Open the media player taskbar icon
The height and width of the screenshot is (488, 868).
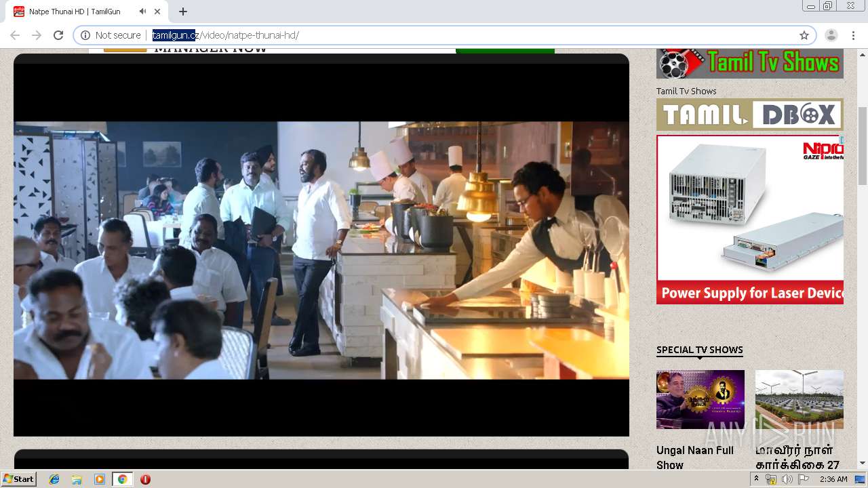(100, 479)
